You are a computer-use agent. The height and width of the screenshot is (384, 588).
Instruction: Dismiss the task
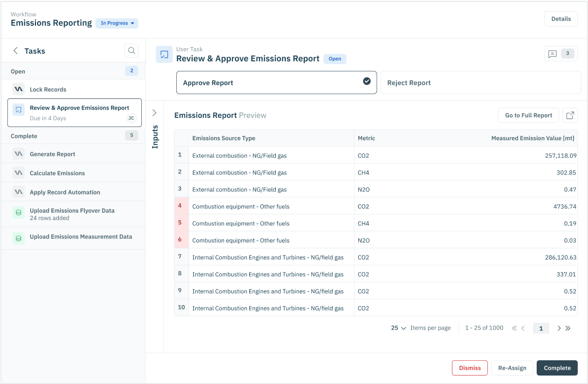pos(469,368)
